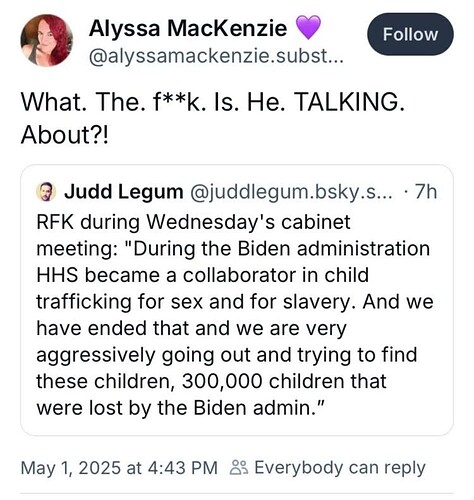Open Alyssa MacKenzie's round profile avatar
474x500 pixels.
47,40
